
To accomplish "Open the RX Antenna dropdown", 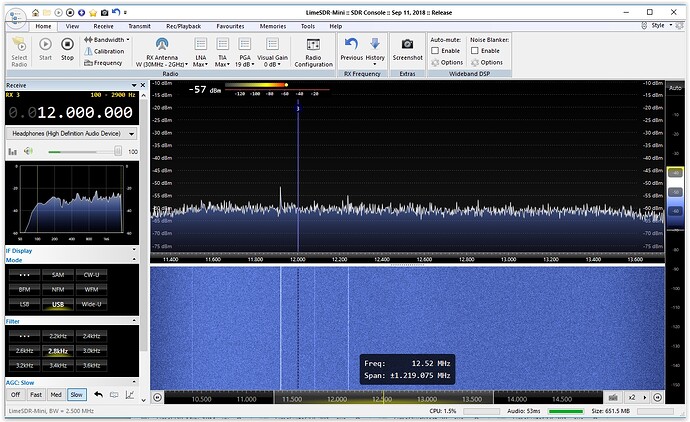I will (163, 51).
